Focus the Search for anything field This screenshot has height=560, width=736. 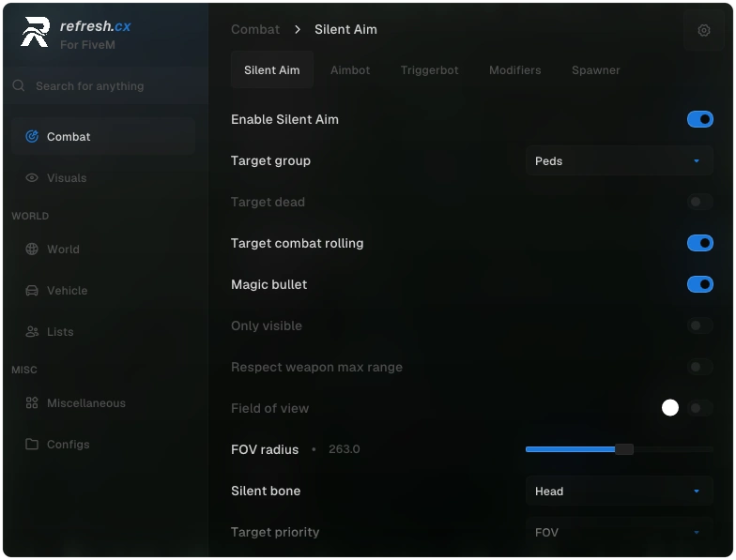105,86
